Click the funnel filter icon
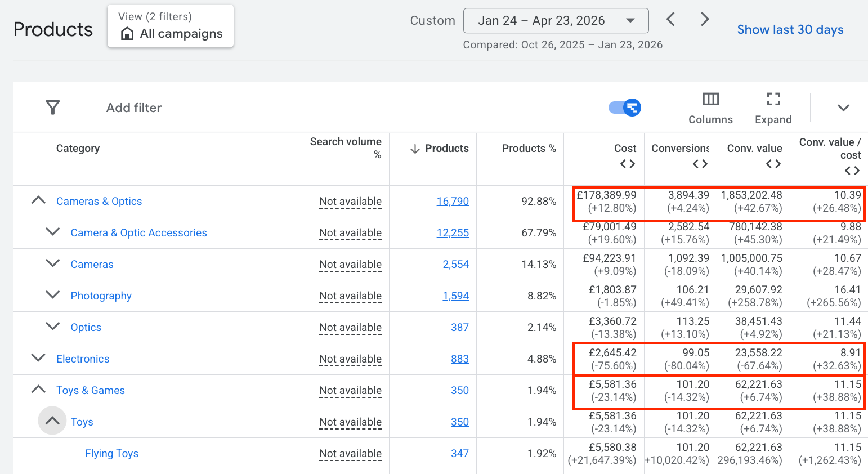This screenshot has height=474, width=868. click(x=52, y=108)
